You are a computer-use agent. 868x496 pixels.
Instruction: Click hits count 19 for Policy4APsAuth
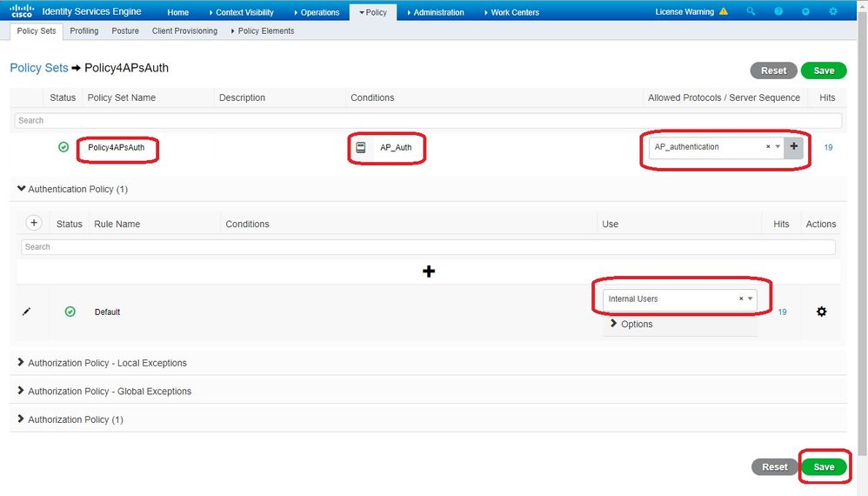point(828,147)
